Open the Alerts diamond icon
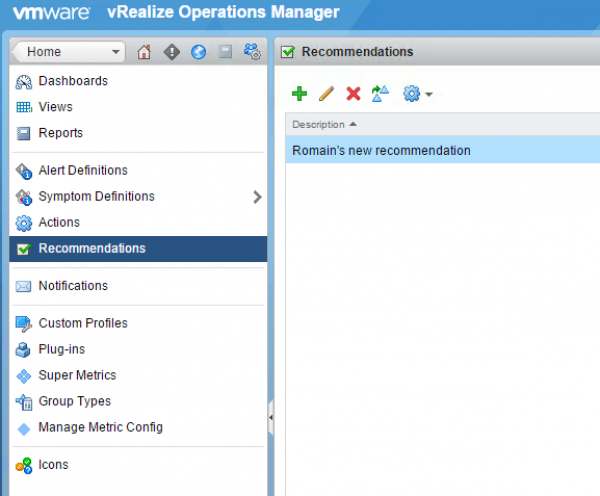This screenshot has height=496, width=600. 171,52
